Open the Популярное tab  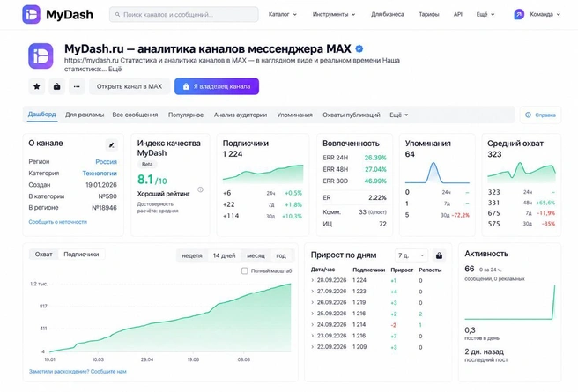click(186, 115)
